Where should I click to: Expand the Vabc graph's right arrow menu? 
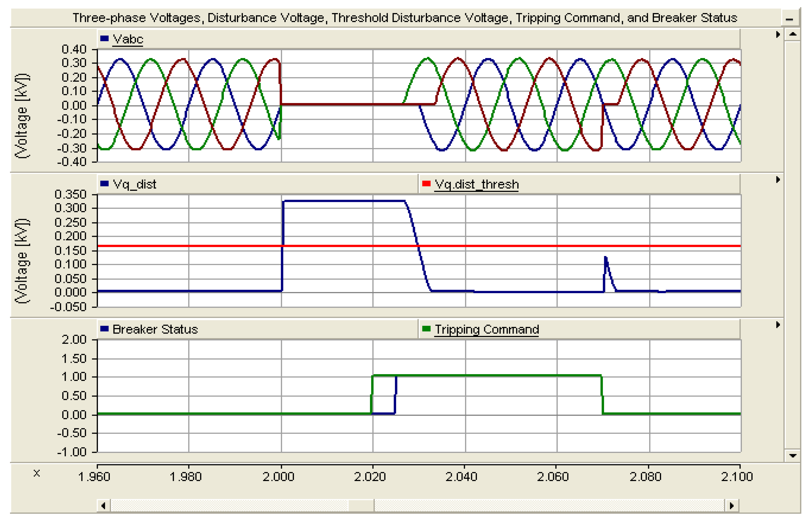pyautogui.click(x=778, y=34)
